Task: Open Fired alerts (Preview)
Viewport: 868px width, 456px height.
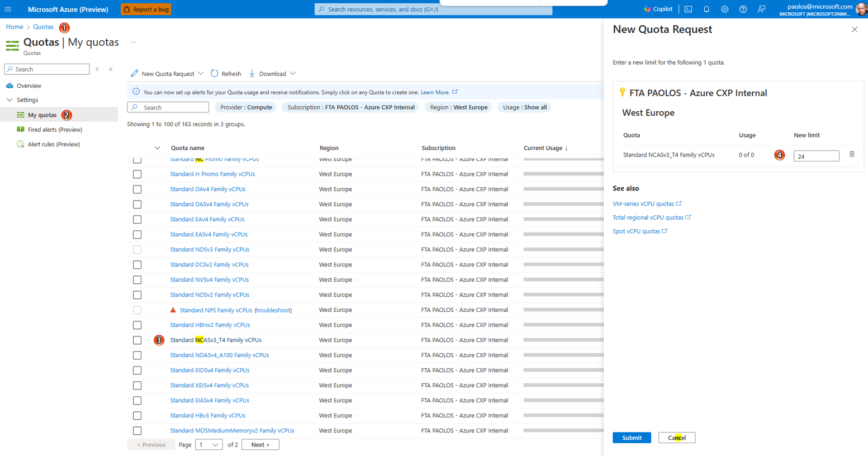Action: tap(55, 130)
